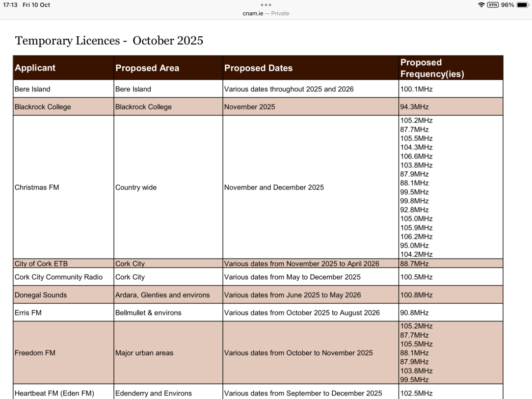Screen dimensions: 532x399
Task: Select the 100.8MHz frequency cell
Action: pyautogui.click(x=451, y=295)
